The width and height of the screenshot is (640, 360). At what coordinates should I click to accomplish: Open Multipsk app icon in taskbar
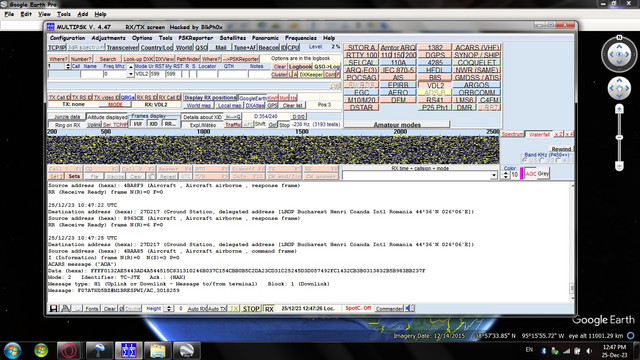128,351
